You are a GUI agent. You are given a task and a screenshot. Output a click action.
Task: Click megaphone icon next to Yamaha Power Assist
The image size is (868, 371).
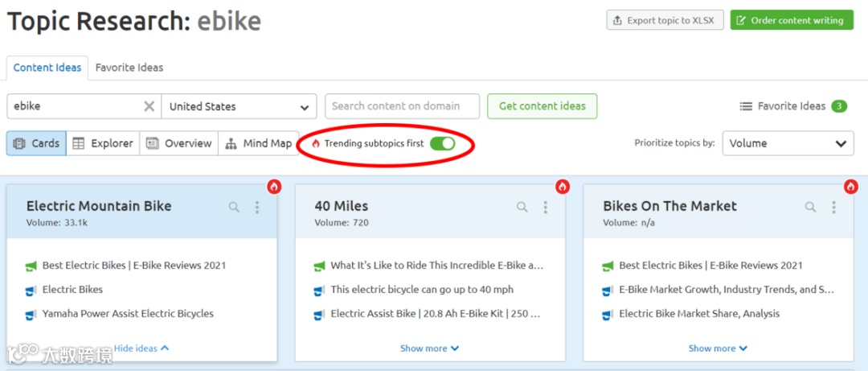31,315
